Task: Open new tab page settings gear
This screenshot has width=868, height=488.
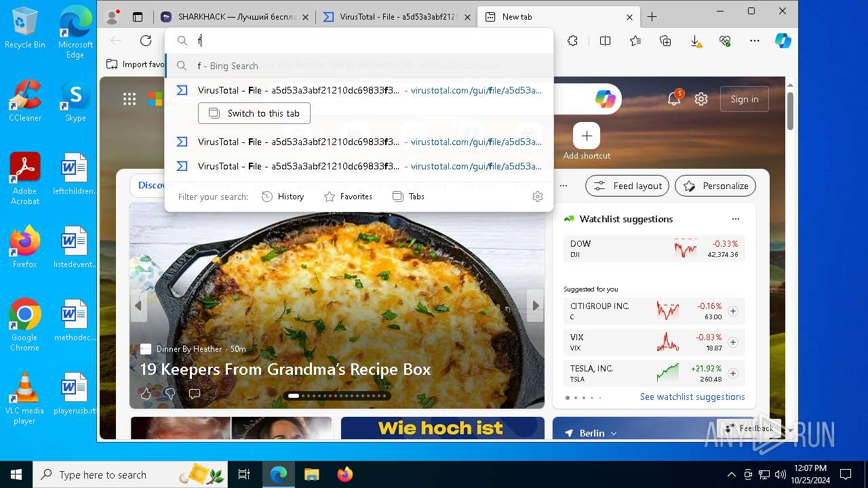Action: [701, 100]
